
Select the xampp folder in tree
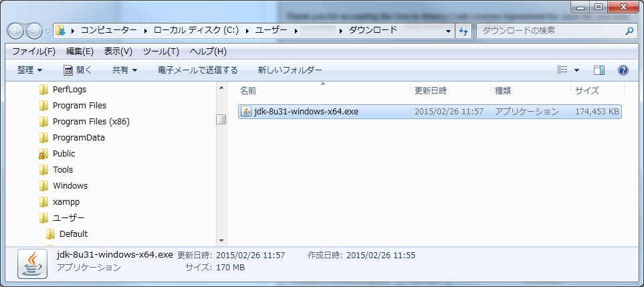[x=66, y=202]
